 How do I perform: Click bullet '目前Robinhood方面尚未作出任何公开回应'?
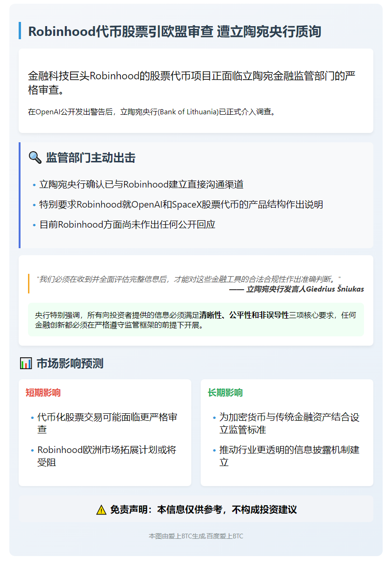coord(127,225)
